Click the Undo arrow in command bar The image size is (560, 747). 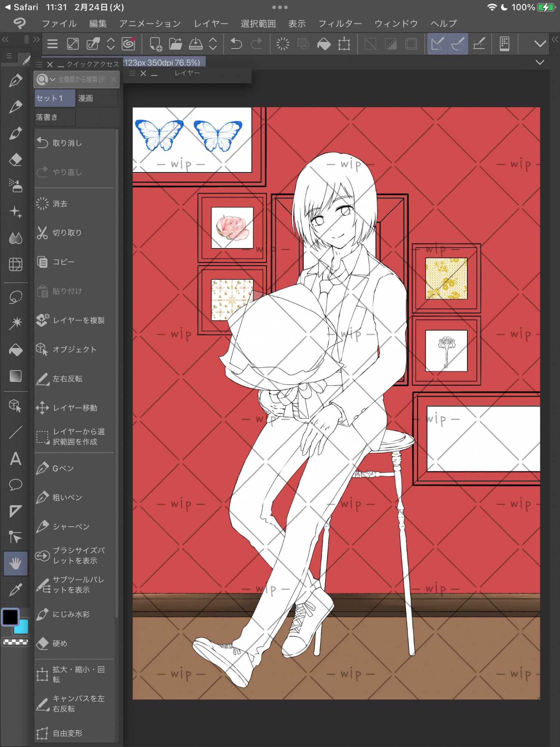tap(236, 44)
